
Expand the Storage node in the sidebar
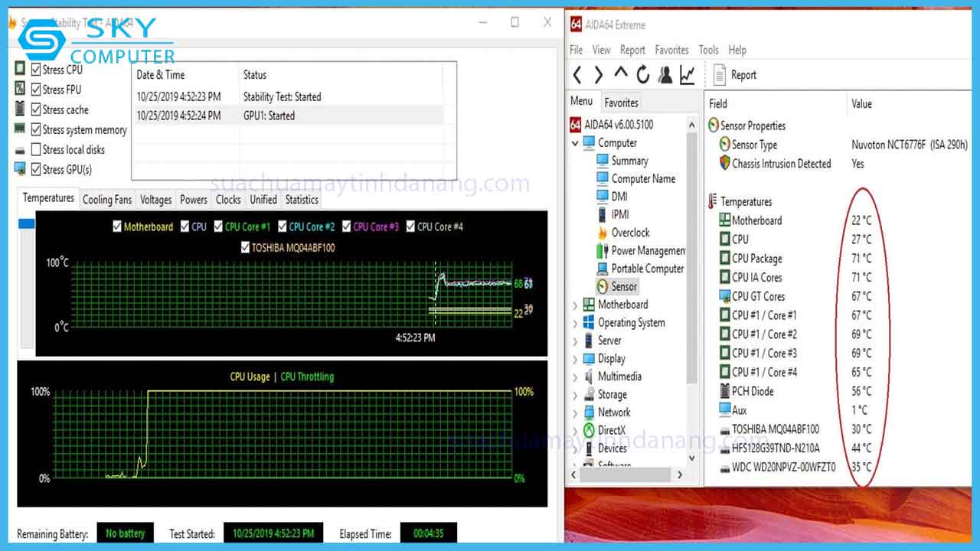[575, 394]
